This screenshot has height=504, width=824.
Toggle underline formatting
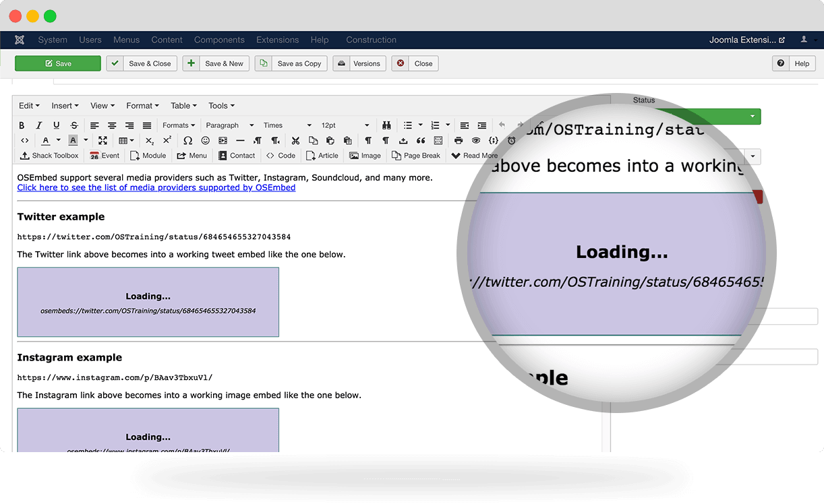tap(57, 125)
